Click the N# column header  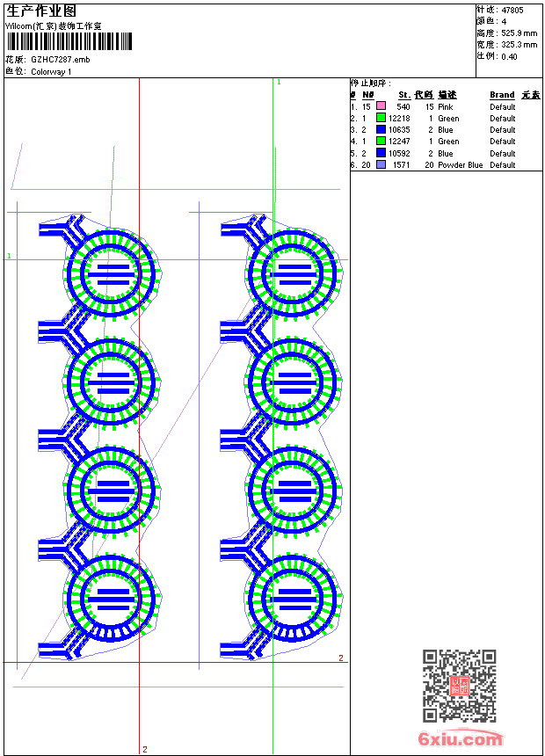tap(368, 95)
